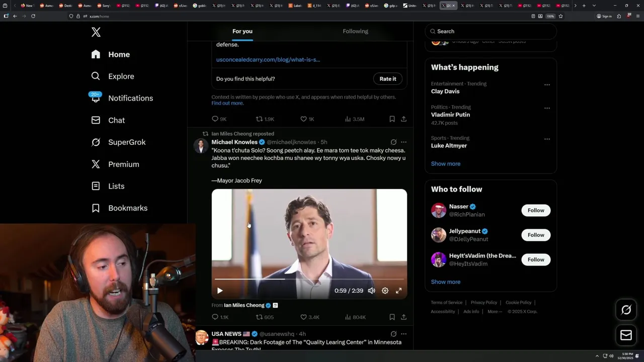Follow Jellypeanut @DJellyPeanut
The width and height of the screenshot is (644, 362).
536,235
